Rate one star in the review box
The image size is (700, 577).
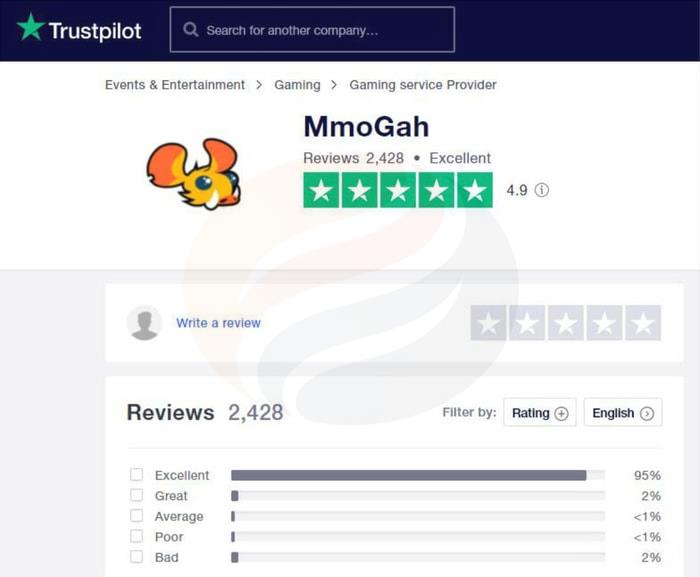pos(489,323)
